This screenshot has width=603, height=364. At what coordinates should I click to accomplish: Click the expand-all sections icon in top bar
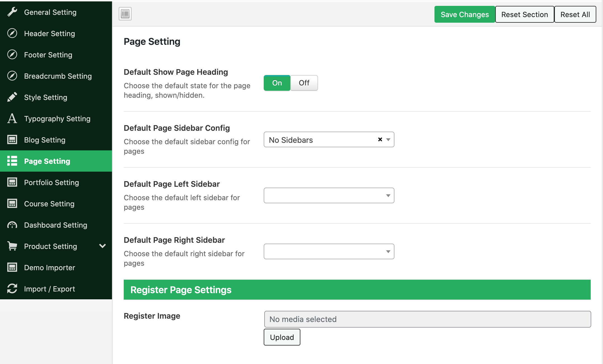click(x=125, y=14)
